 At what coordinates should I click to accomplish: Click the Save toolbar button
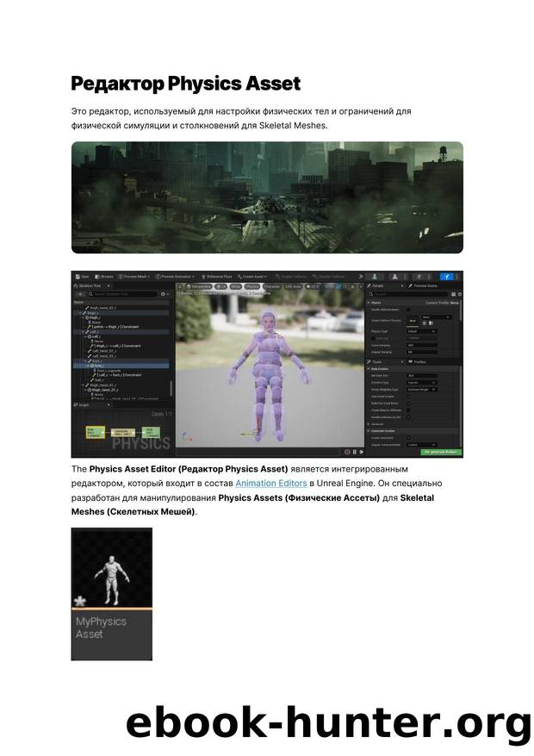coord(82,277)
